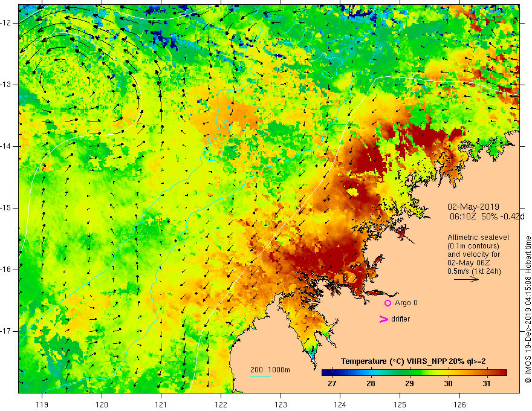Click the color bar value 30
The image size is (532, 411).
pyautogui.click(x=448, y=384)
